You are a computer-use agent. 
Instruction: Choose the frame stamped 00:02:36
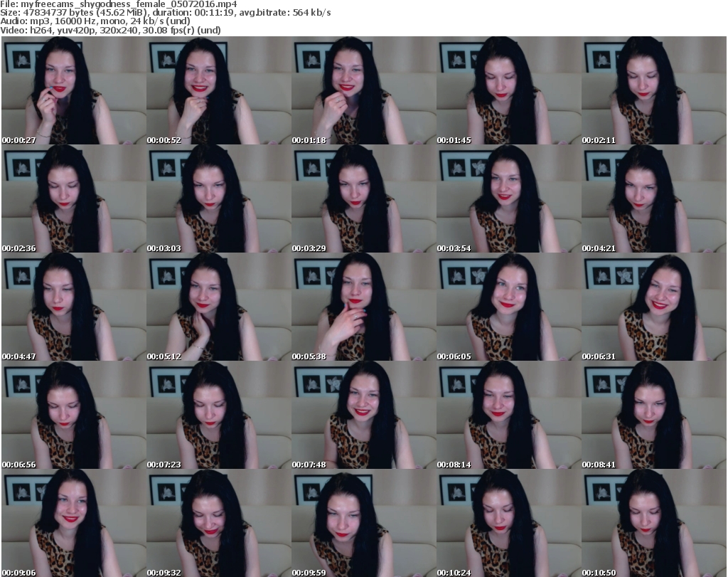coord(74,198)
